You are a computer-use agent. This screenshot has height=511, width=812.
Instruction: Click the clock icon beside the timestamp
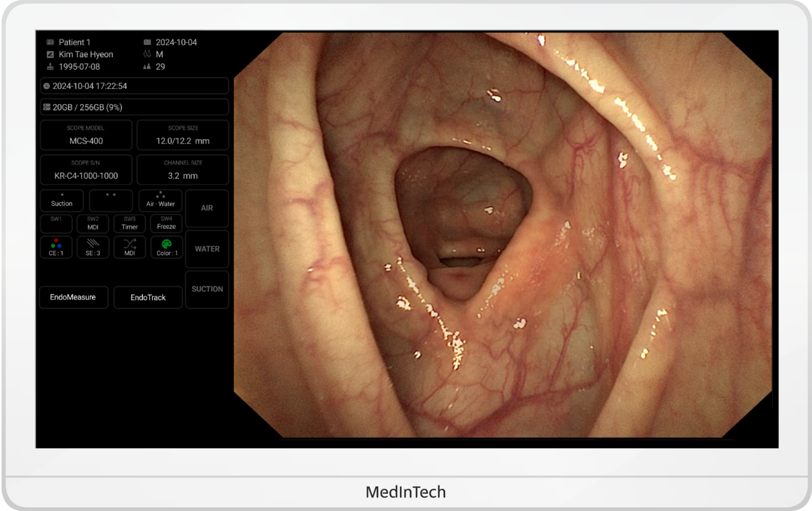pyautogui.click(x=46, y=86)
